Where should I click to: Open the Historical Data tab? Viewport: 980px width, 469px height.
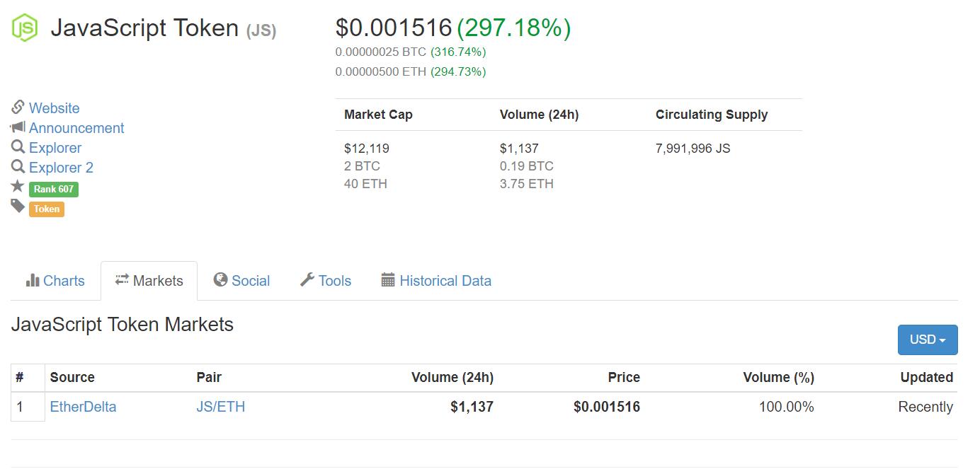pos(436,281)
